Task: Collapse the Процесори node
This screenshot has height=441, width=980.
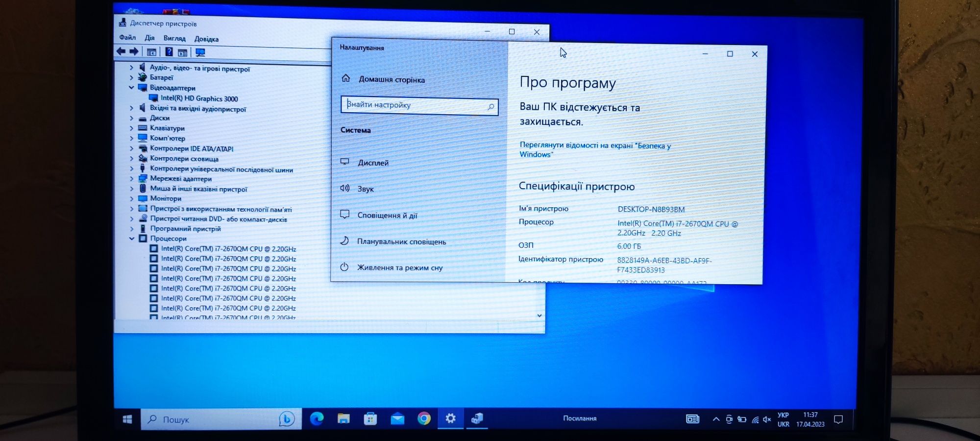Action: coord(131,239)
